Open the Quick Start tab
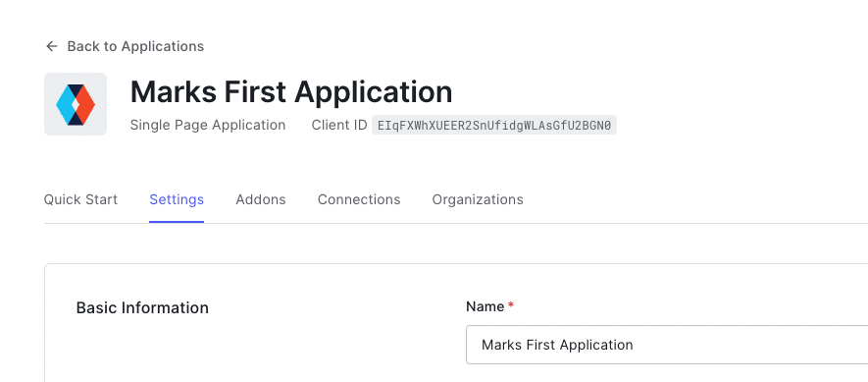The width and height of the screenshot is (868, 382). click(x=80, y=199)
